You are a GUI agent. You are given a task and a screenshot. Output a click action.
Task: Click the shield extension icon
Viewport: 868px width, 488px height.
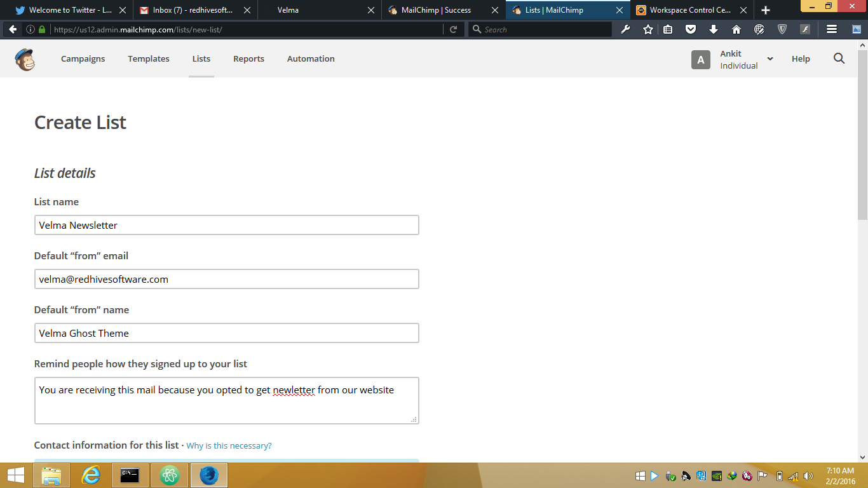782,29
